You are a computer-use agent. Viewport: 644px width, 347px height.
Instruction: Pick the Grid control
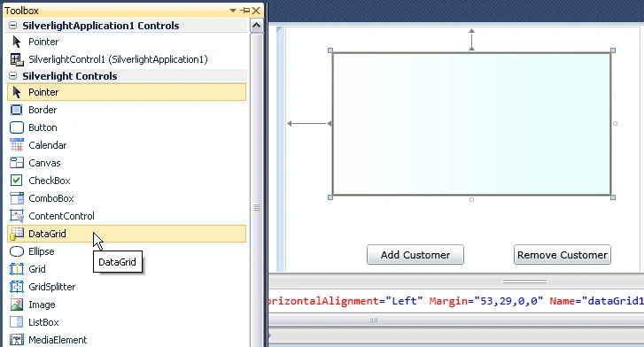(x=127, y=269)
